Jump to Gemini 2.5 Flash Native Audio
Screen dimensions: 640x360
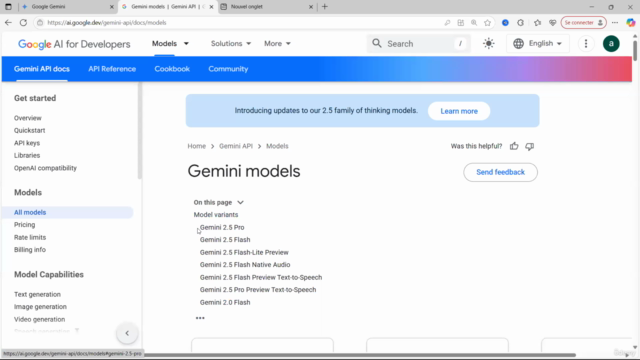click(245, 264)
